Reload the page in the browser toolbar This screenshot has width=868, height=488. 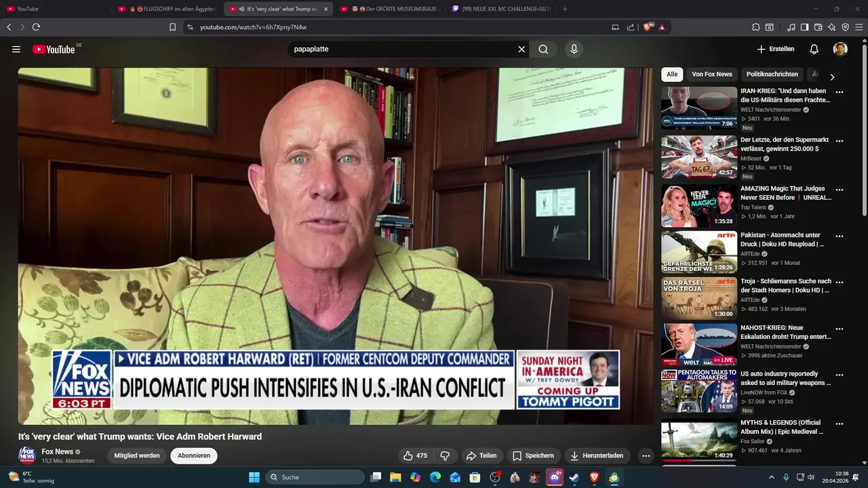tap(36, 27)
